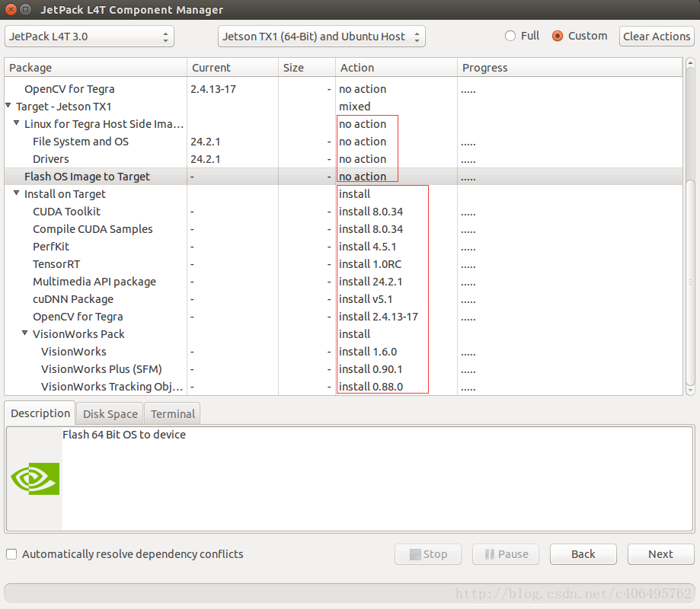Open the JetPack L4T 3.0 version dropdown
Screen dimensions: 700x609
89,37
